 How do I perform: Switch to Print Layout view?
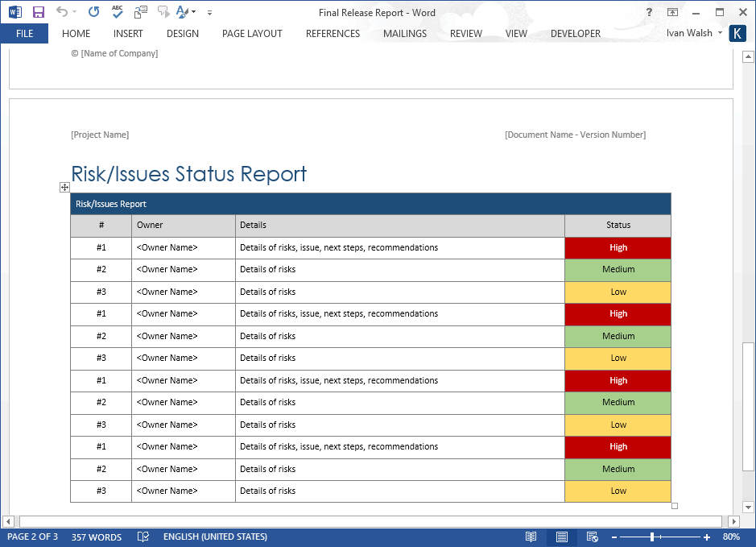pyautogui.click(x=562, y=537)
